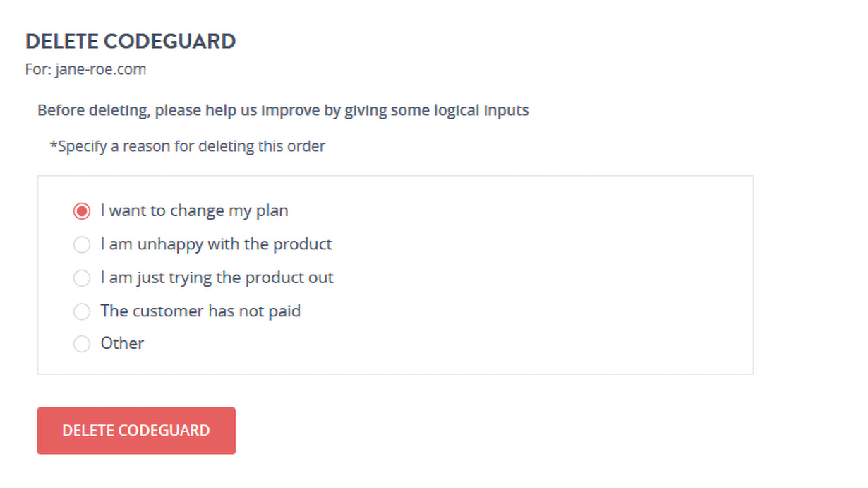Pick the "I am just trying the product out" radio
This screenshot has height=488, width=868.
coord(82,278)
